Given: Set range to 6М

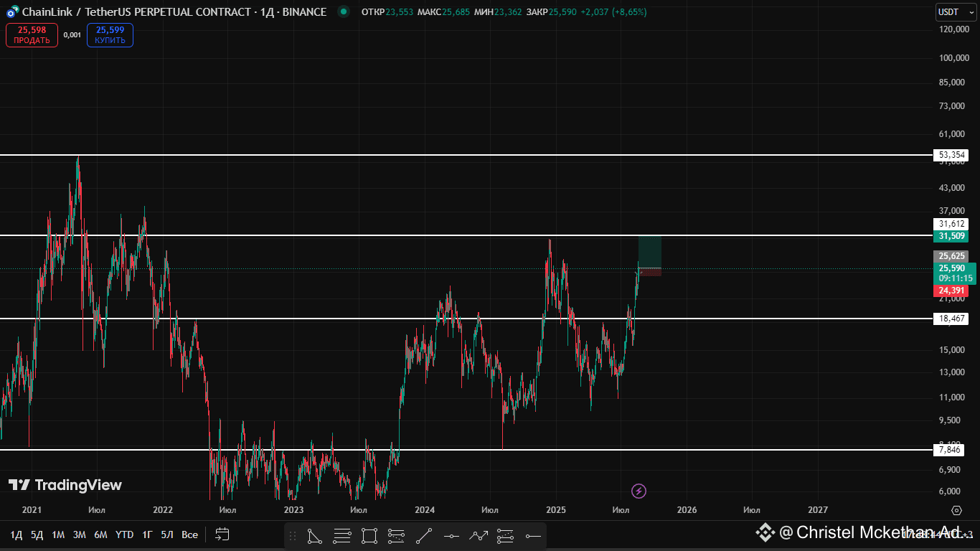Looking at the screenshot, I should [x=101, y=534].
